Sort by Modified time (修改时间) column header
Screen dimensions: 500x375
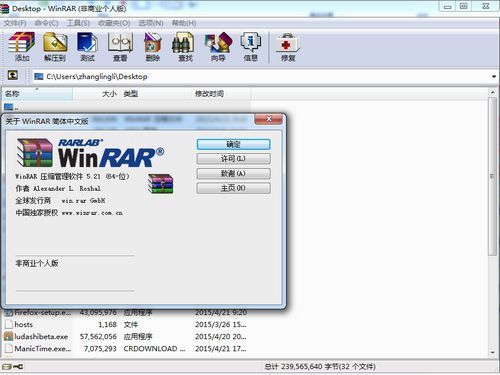pos(221,94)
